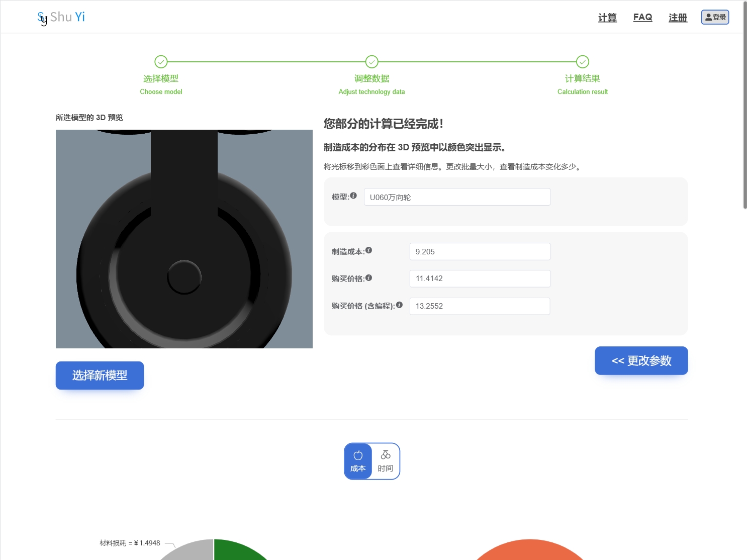Click the 调整数据 step checkmark circle

tap(371, 62)
